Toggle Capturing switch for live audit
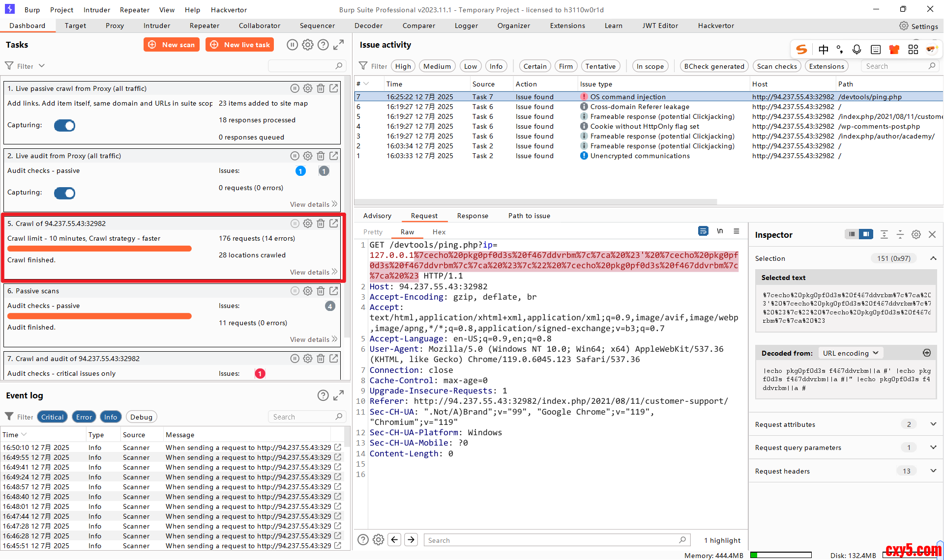The height and width of the screenshot is (560, 944). (x=64, y=193)
